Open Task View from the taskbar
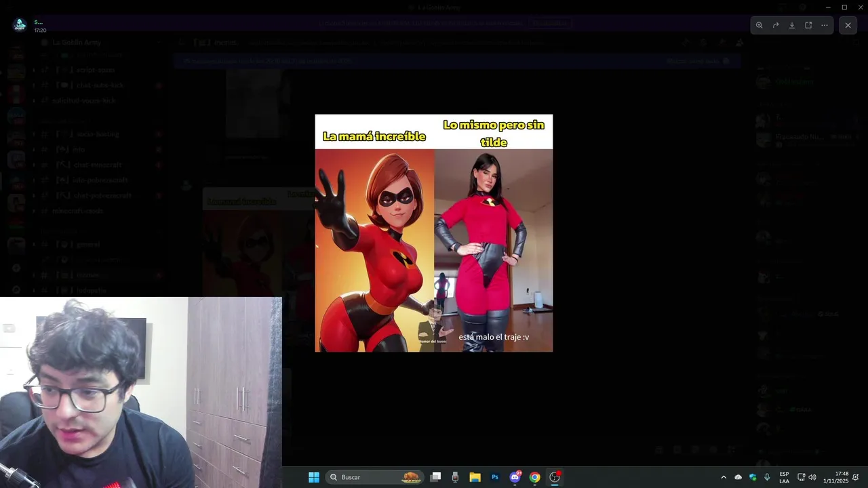 pyautogui.click(x=436, y=477)
